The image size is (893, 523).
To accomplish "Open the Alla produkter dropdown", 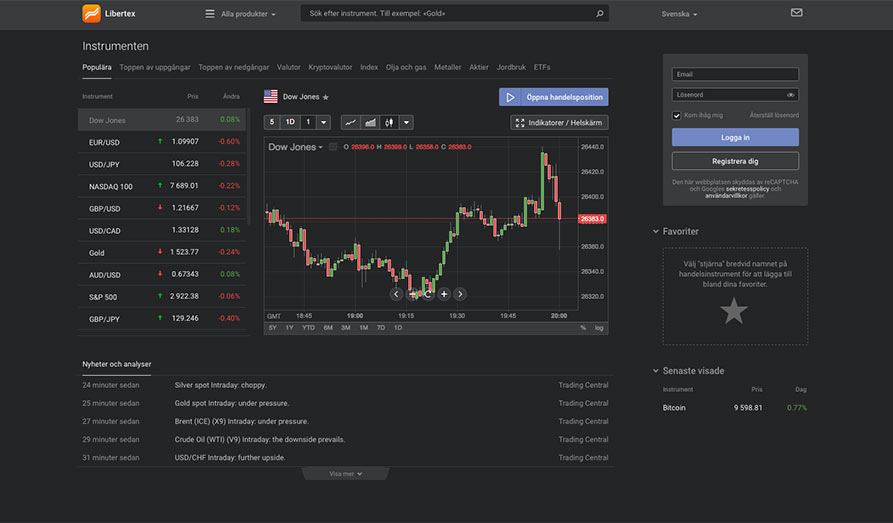I will point(248,14).
